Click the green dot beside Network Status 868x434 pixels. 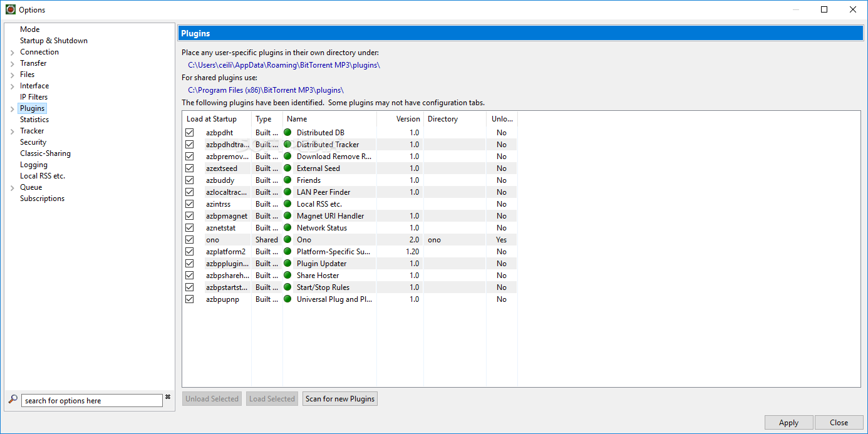(288, 228)
